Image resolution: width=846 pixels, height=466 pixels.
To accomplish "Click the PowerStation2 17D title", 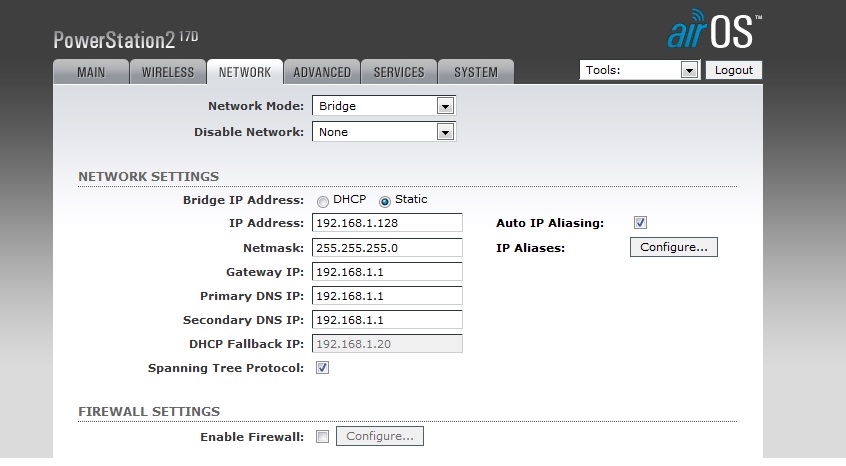I will click(x=126, y=40).
